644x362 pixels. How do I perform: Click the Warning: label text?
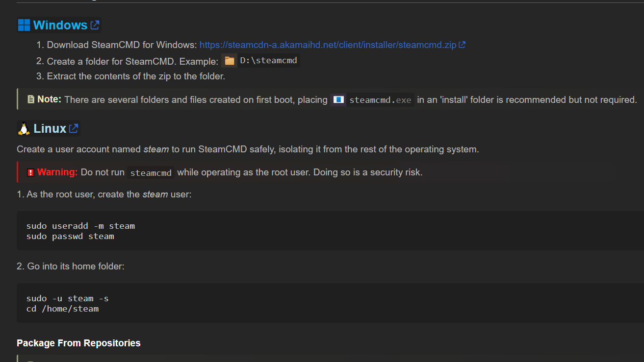(57, 172)
